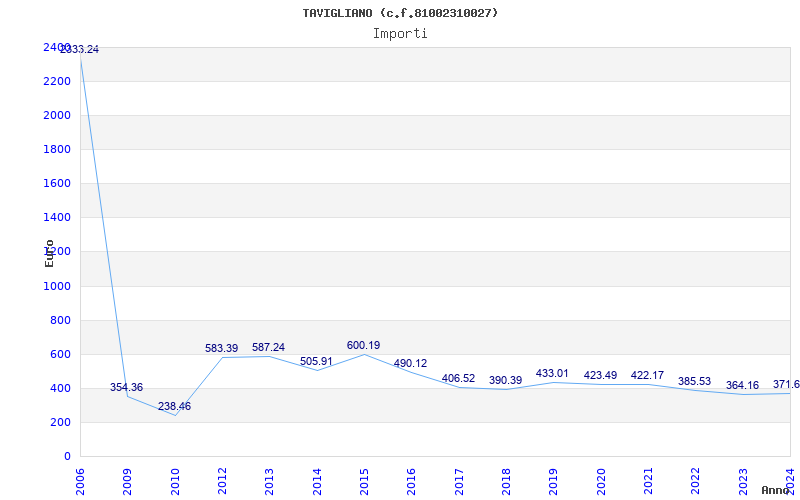This screenshot has width=800, height=500.
Task: Click the 2021 year tick label
Action: (x=648, y=482)
